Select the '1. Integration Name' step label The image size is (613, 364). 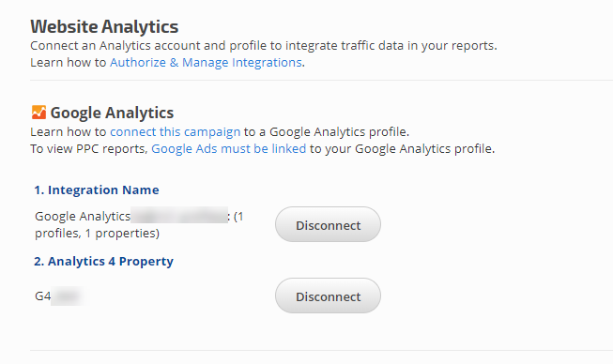click(97, 190)
